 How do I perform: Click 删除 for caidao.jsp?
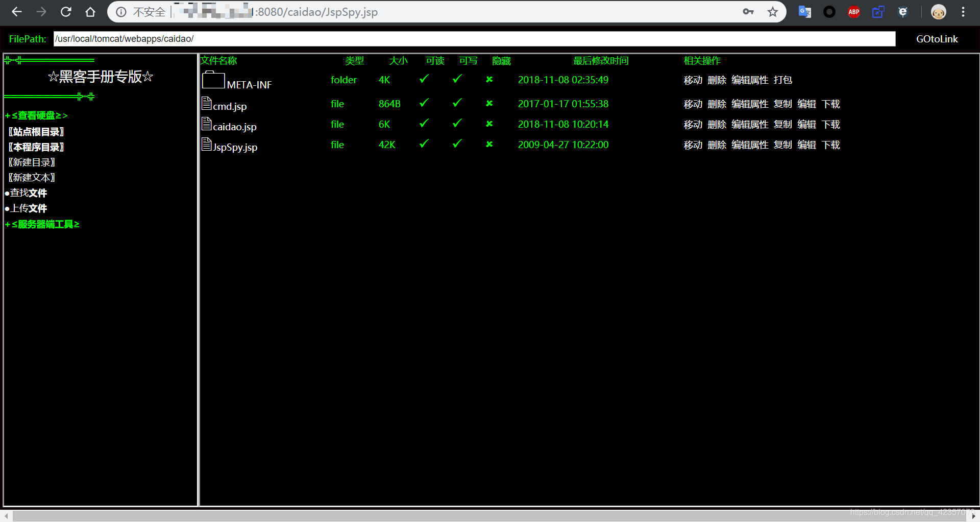click(x=717, y=125)
